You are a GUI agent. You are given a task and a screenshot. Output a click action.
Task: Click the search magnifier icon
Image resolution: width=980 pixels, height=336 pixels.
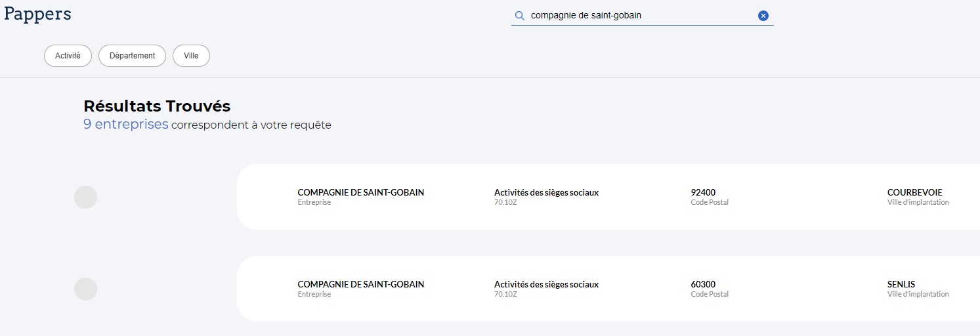(519, 16)
